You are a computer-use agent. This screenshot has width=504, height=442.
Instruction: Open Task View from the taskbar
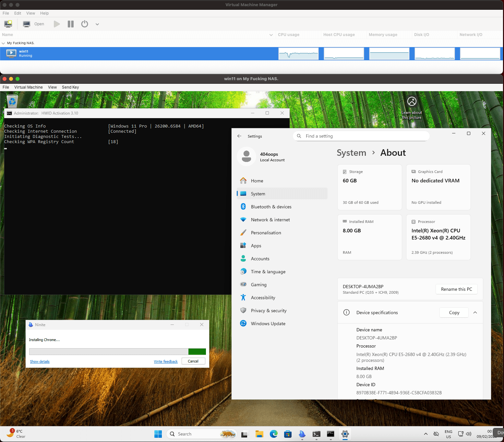pyautogui.click(x=245, y=434)
